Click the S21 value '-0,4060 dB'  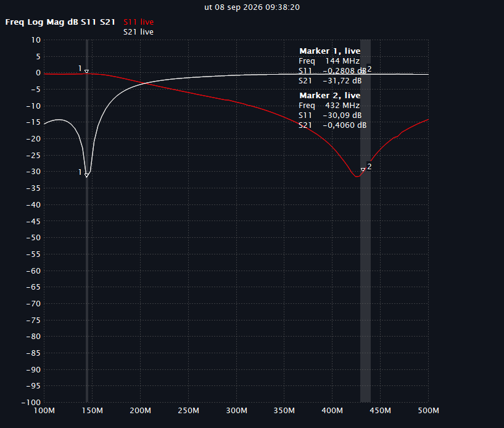345,125
